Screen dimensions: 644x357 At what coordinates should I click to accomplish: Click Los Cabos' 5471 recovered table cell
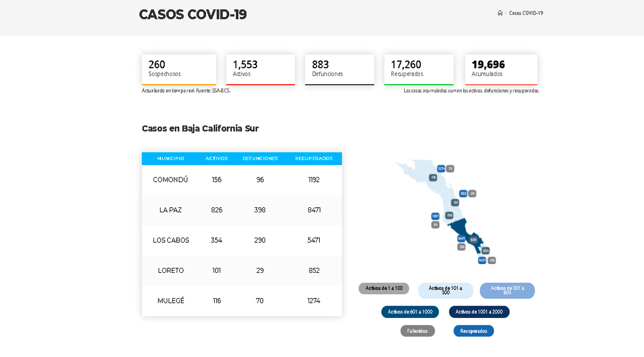[x=314, y=240]
